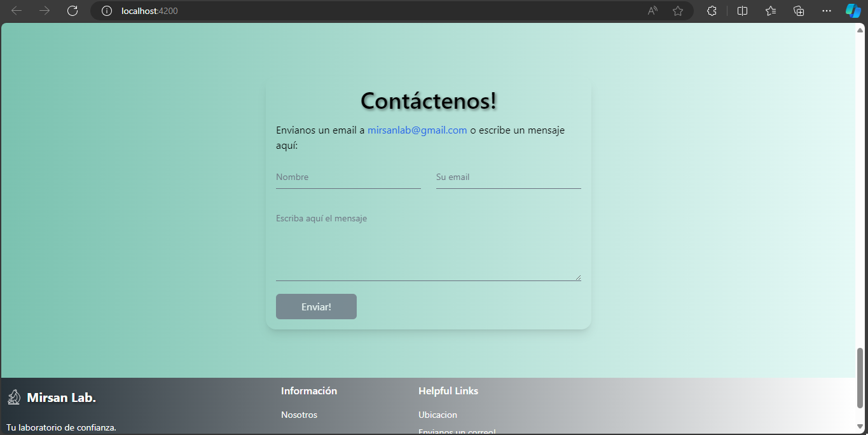Add the page to Collections
The image size is (868, 435).
click(798, 10)
